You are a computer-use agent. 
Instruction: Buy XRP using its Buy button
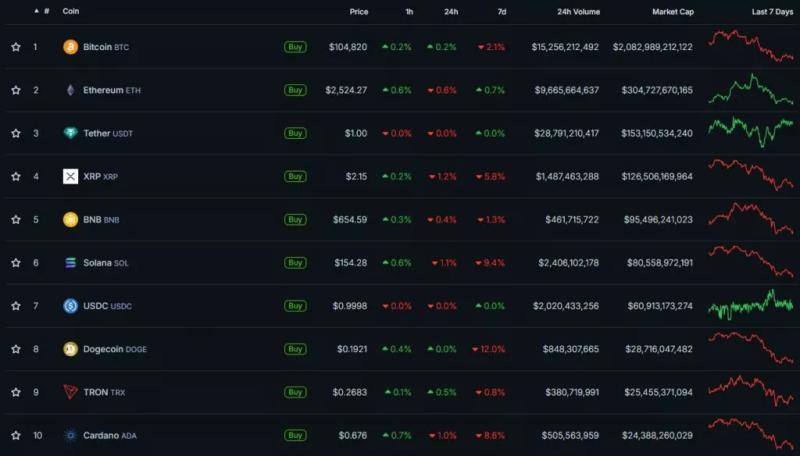click(295, 176)
